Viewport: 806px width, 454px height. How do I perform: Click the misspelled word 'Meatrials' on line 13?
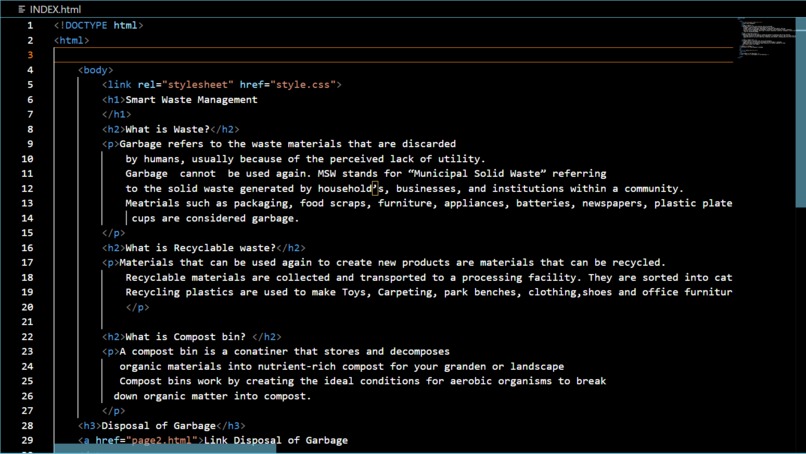click(152, 203)
